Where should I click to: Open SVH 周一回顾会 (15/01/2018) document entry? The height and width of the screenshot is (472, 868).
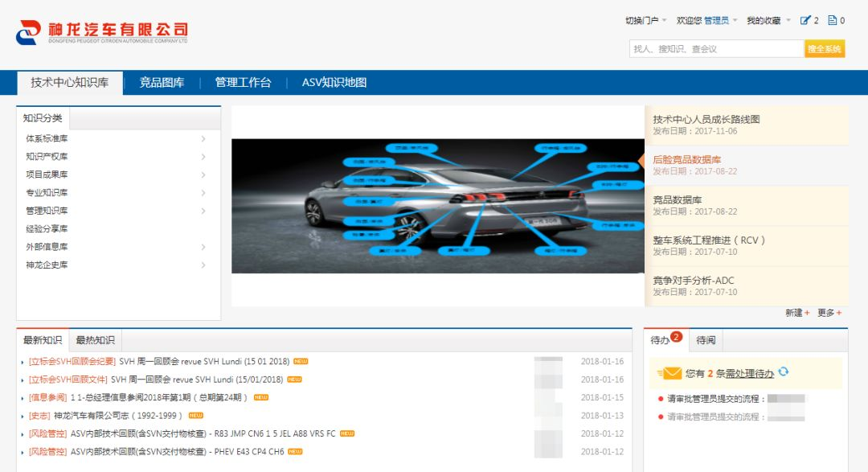click(x=197, y=380)
